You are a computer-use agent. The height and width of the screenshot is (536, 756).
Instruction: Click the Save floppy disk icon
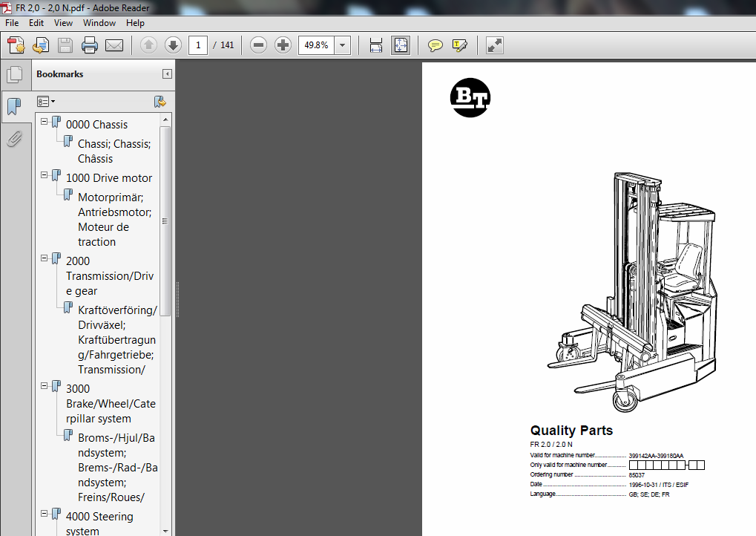point(65,45)
